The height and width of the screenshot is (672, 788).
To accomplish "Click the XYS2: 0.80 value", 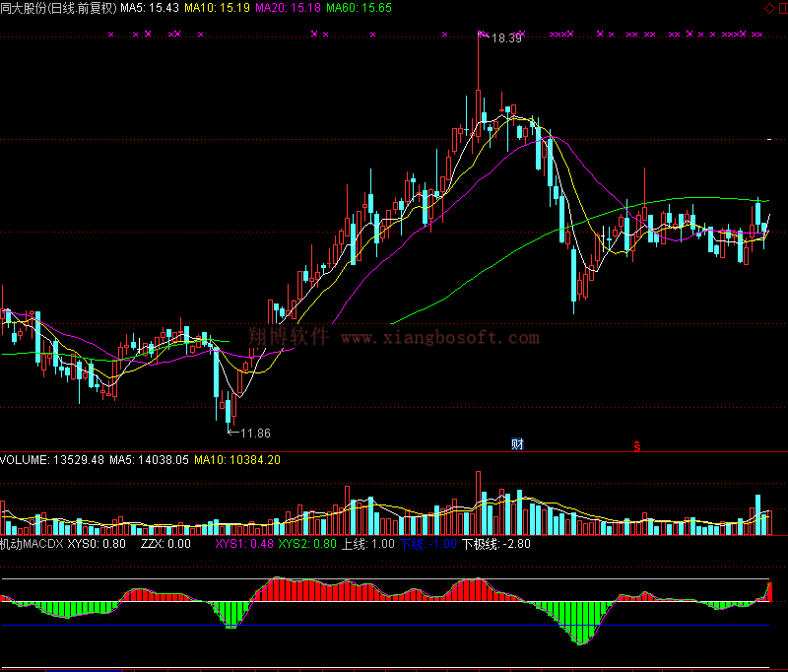I will click(x=307, y=544).
